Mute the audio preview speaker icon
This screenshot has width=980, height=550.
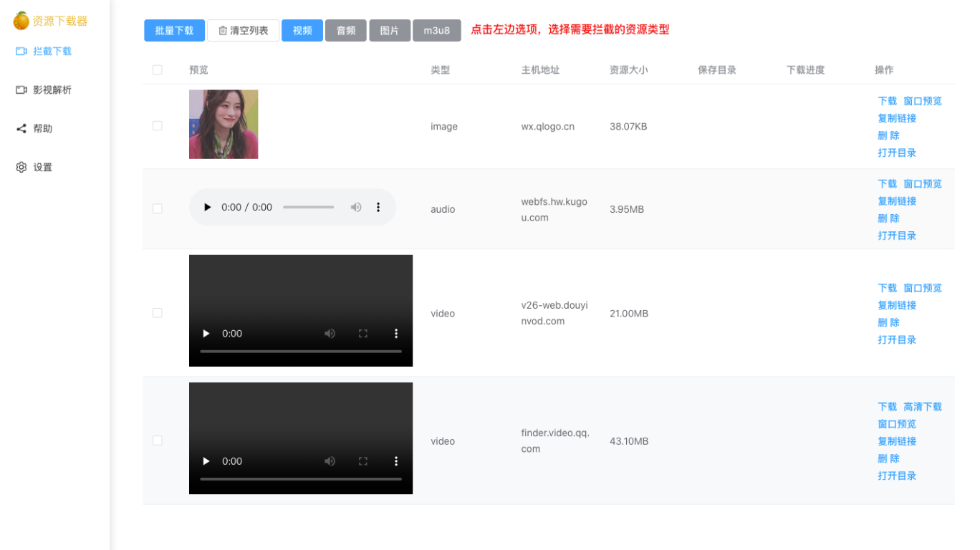tap(356, 208)
